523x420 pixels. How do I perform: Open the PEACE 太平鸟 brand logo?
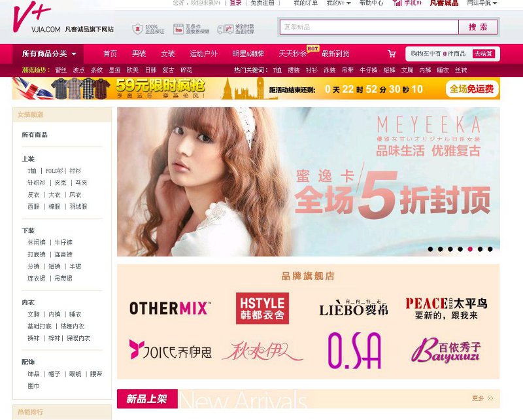(x=446, y=308)
